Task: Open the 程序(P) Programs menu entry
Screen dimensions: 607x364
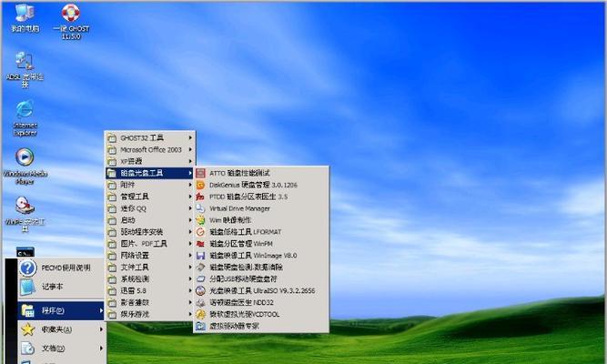Action: point(61,310)
